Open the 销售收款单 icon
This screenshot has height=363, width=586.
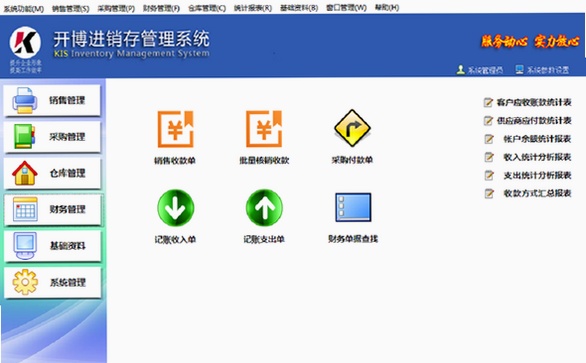[x=175, y=129]
